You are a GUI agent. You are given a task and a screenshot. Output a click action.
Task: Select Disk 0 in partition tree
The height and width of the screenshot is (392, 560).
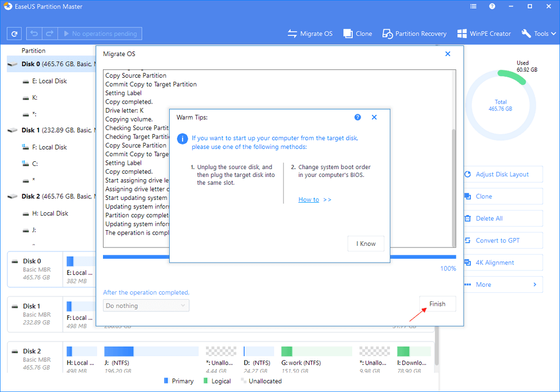tap(52, 64)
